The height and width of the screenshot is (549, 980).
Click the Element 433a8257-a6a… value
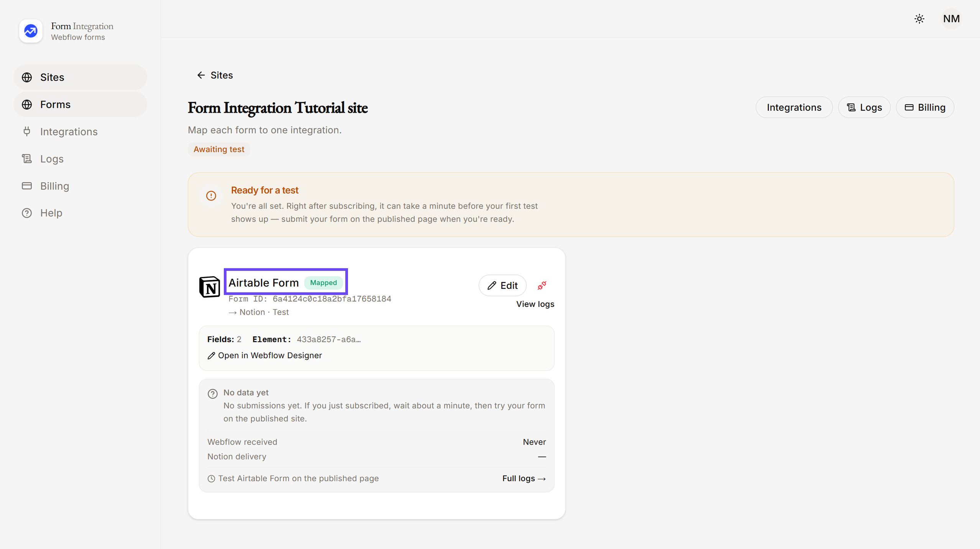click(329, 339)
